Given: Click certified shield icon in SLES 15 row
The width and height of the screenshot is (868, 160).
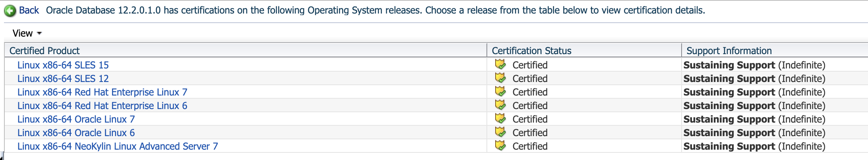Looking at the screenshot, I should [x=500, y=64].
